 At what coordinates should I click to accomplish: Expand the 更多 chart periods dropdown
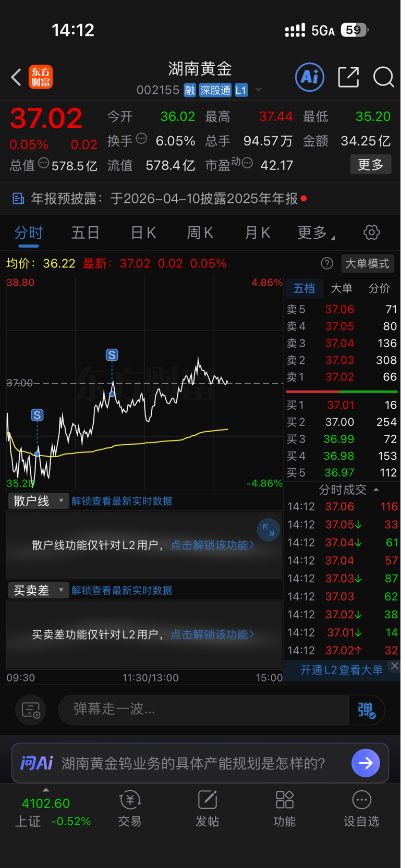[316, 233]
